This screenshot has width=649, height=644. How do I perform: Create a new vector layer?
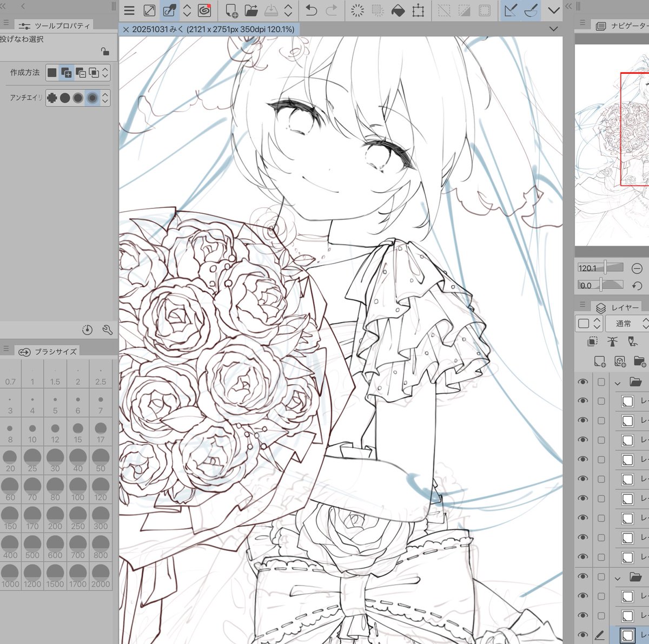[x=620, y=362]
